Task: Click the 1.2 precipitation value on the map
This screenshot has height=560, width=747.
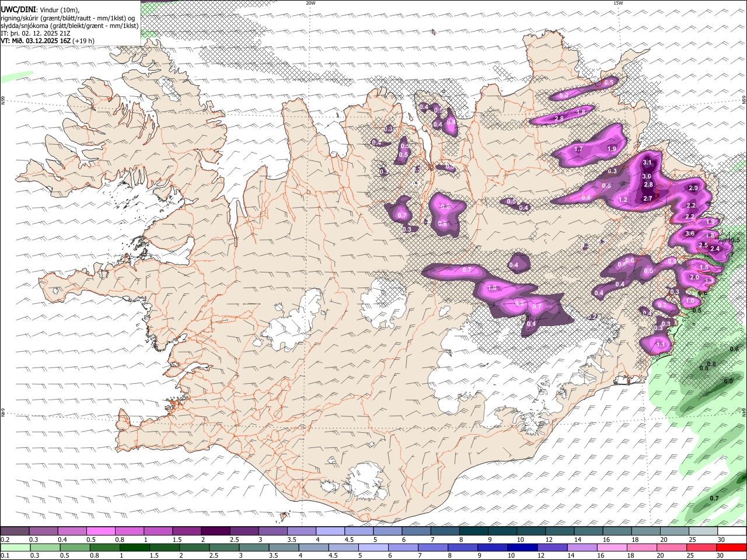Action: click(x=623, y=199)
